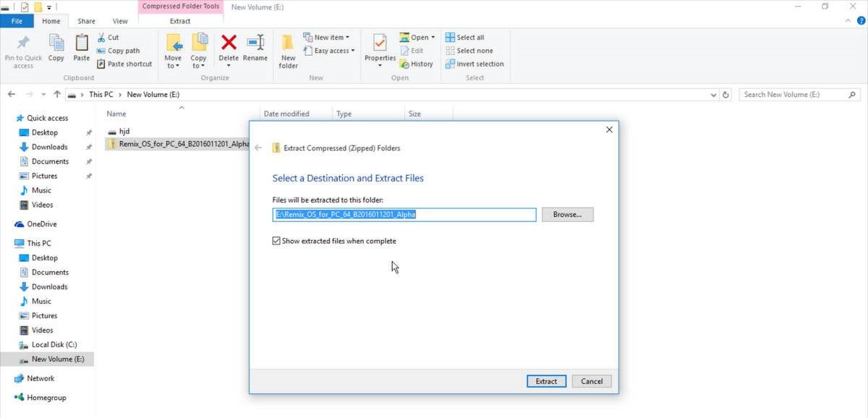This screenshot has height=418, width=868.
Task: Click Invert selection
Action: [475, 64]
